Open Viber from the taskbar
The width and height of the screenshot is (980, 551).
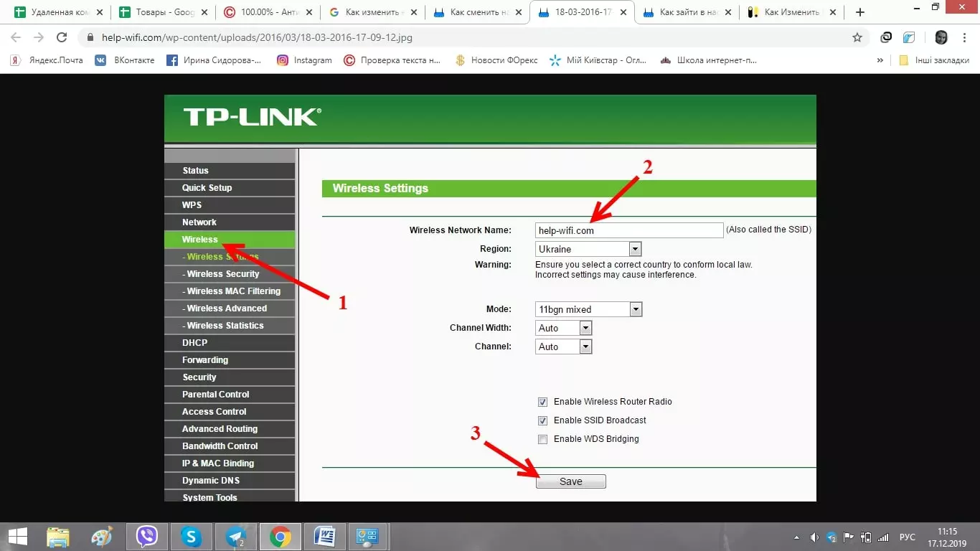click(147, 536)
